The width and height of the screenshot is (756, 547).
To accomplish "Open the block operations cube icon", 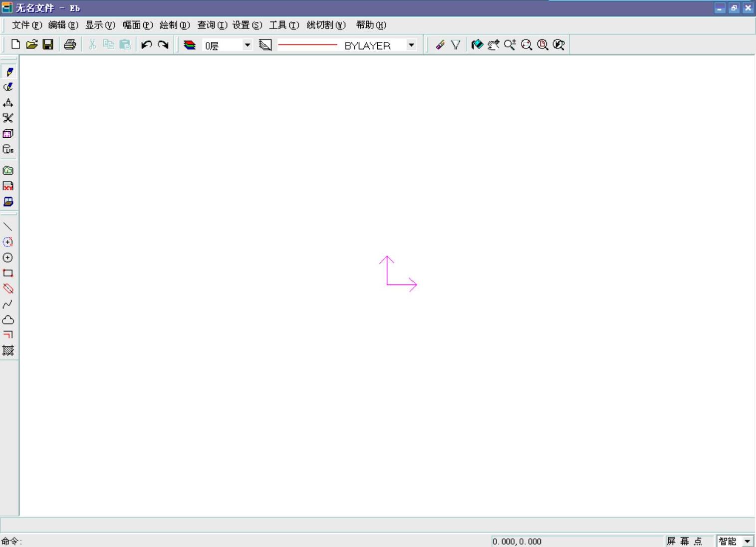I will click(x=8, y=134).
